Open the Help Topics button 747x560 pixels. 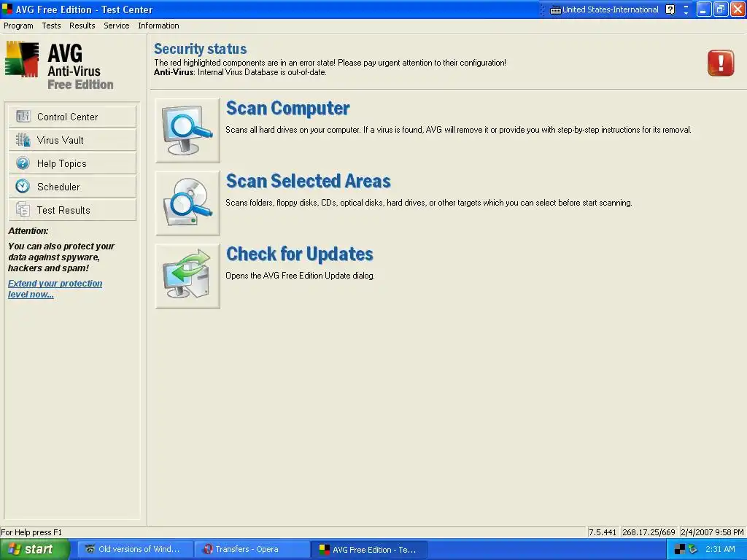click(x=72, y=163)
